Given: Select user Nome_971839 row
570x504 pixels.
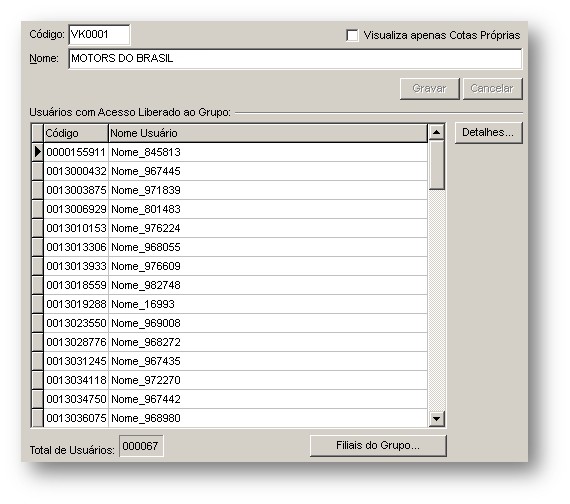Looking at the screenshot, I should [x=235, y=190].
